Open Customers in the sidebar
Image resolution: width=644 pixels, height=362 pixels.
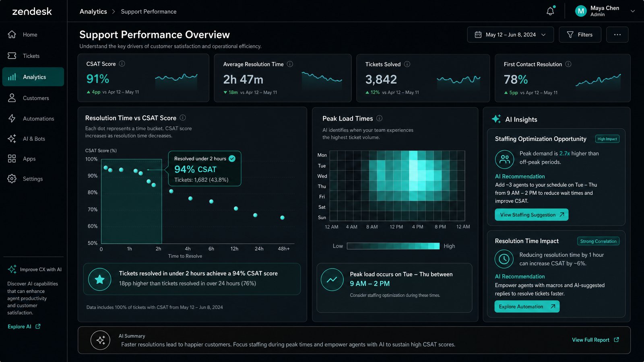click(x=33, y=98)
